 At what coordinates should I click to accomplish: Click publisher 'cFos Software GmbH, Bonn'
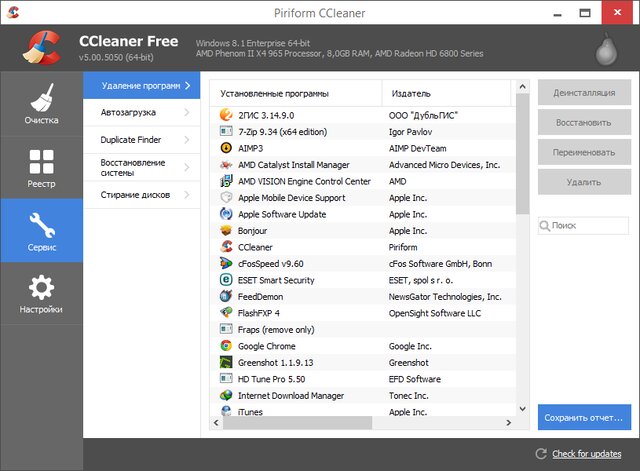point(440,264)
